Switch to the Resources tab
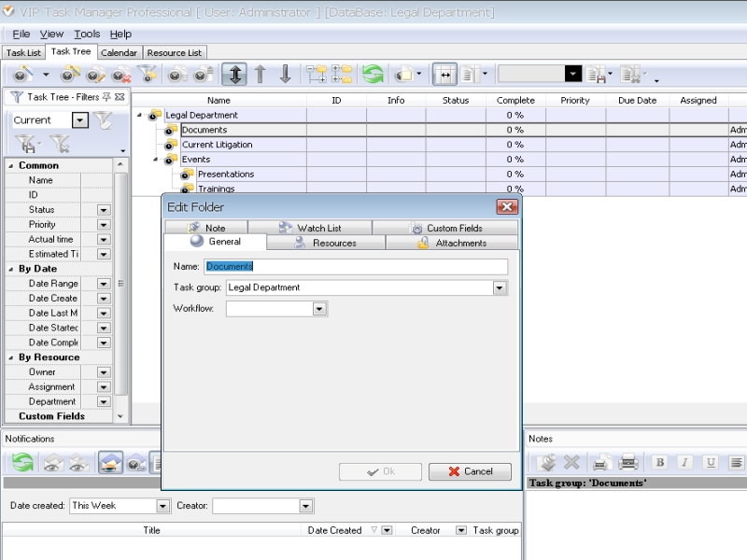 tap(326, 243)
